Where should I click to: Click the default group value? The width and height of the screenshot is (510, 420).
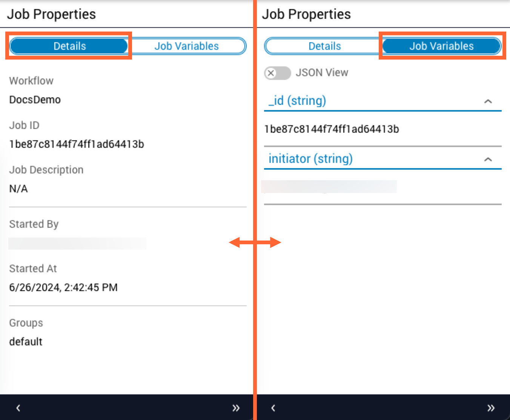[x=26, y=342]
